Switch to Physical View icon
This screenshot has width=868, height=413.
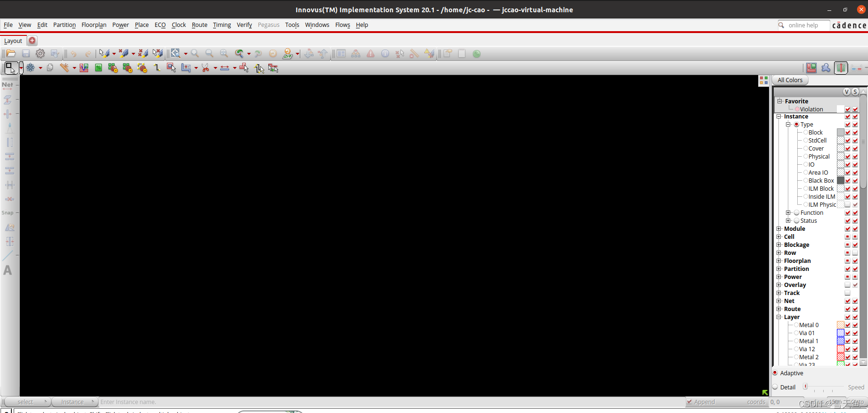pos(841,68)
